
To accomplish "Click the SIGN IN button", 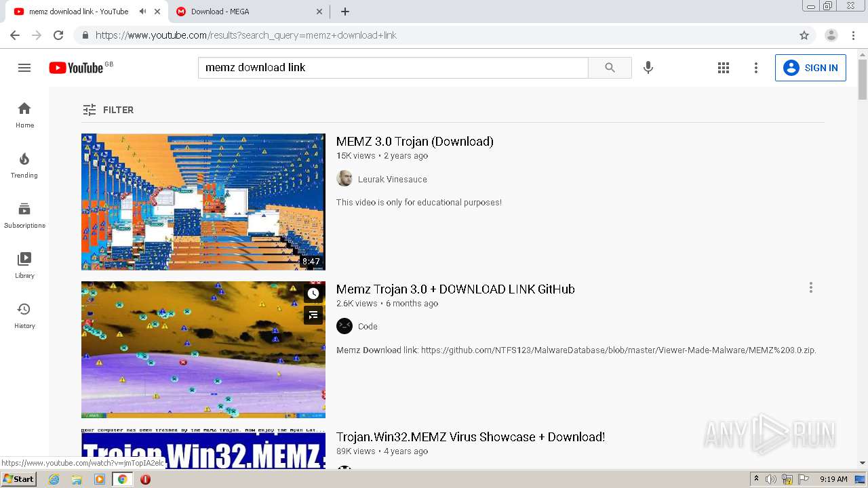I will pos(810,68).
